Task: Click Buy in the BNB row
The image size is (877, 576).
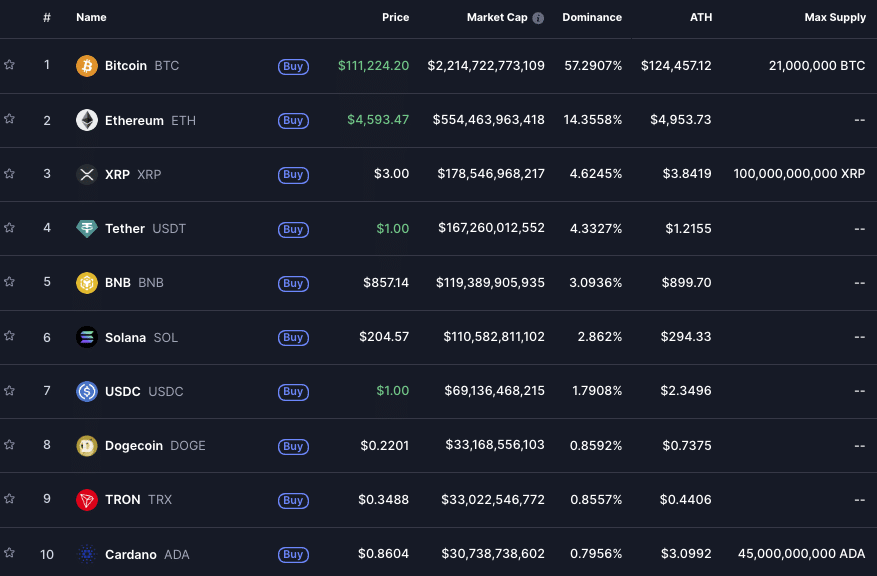Action: point(293,284)
